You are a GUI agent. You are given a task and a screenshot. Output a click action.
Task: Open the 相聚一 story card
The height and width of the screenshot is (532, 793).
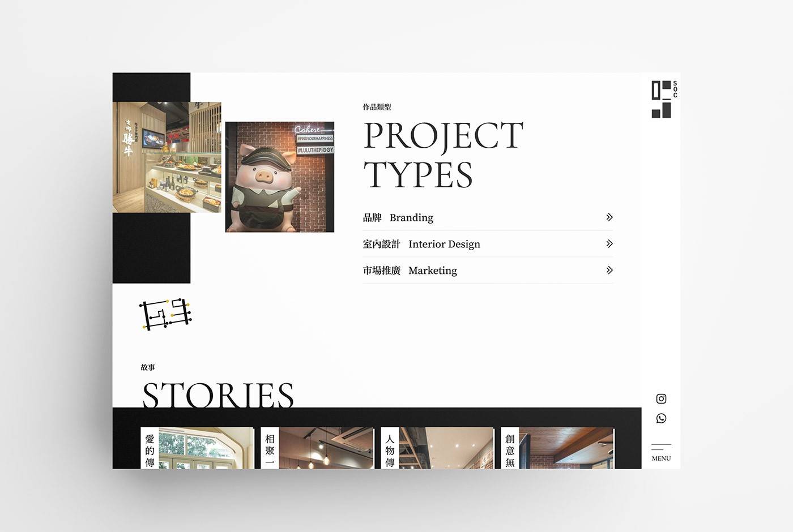tap(317, 448)
